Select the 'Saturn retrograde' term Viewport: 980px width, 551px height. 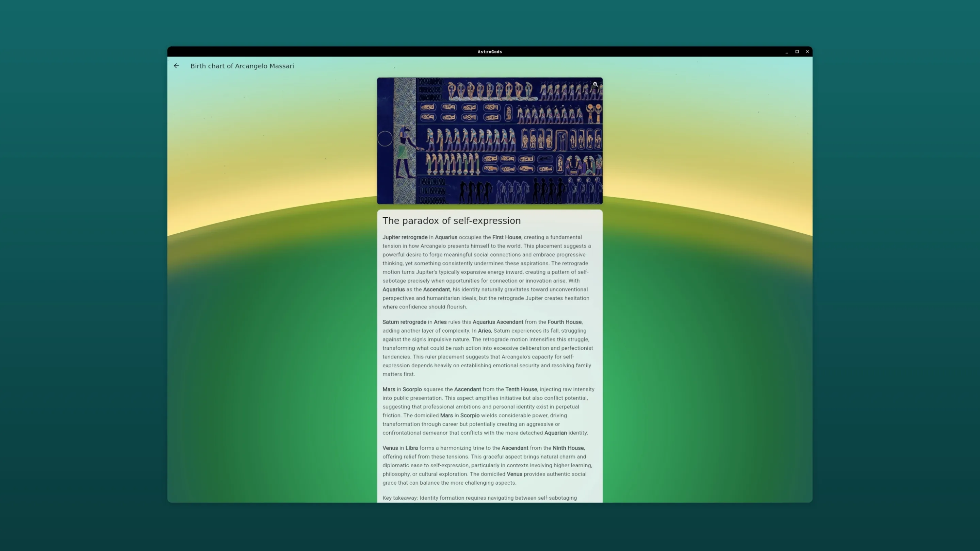pyautogui.click(x=404, y=322)
